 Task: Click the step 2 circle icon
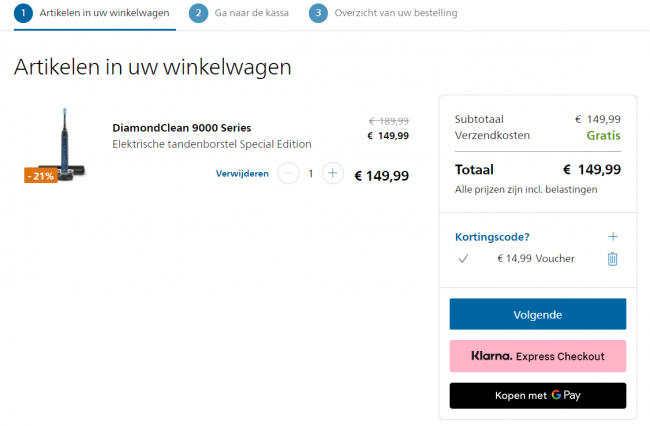[x=198, y=13]
